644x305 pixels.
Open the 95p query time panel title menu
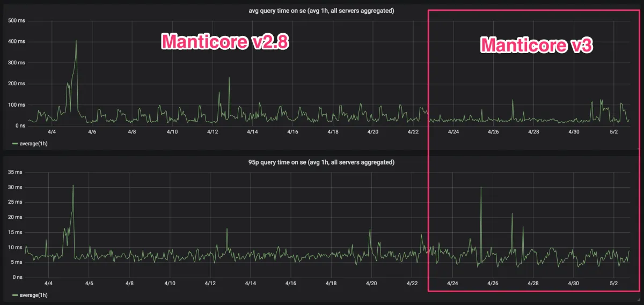(x=321, y=162)
